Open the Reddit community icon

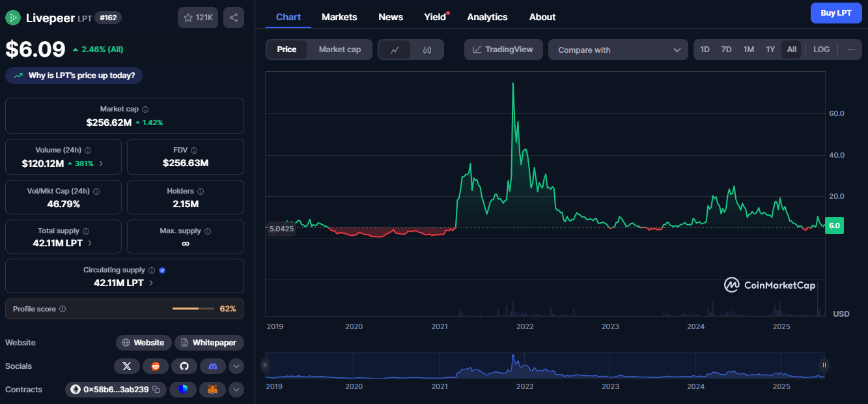point(155,366)
